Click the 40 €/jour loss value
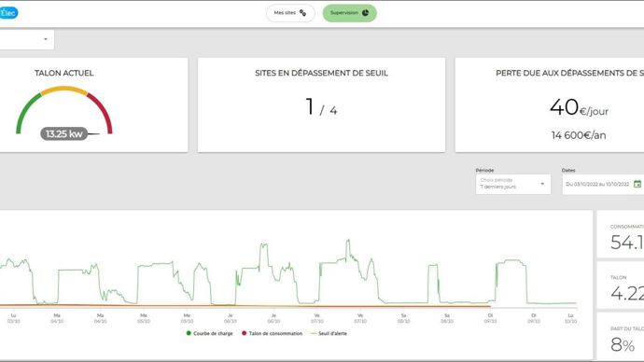 [x=579, y=107]
